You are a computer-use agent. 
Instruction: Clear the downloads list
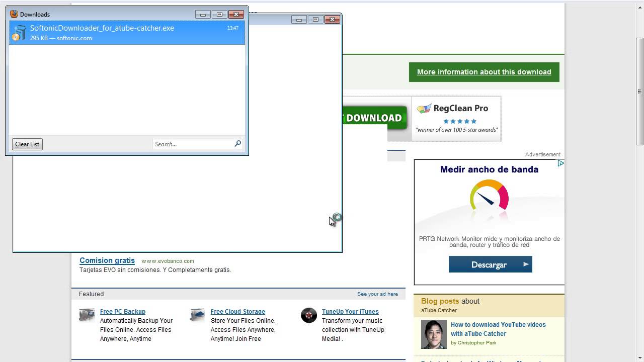(x=27, y=144)
